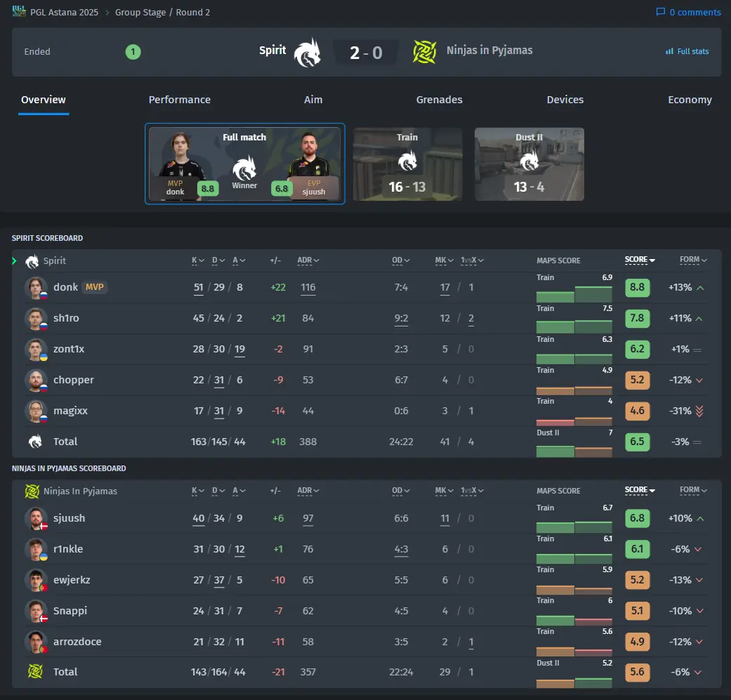Open the 0 comments link
This screenshot has width=731, height=700.
coord(689,12)
